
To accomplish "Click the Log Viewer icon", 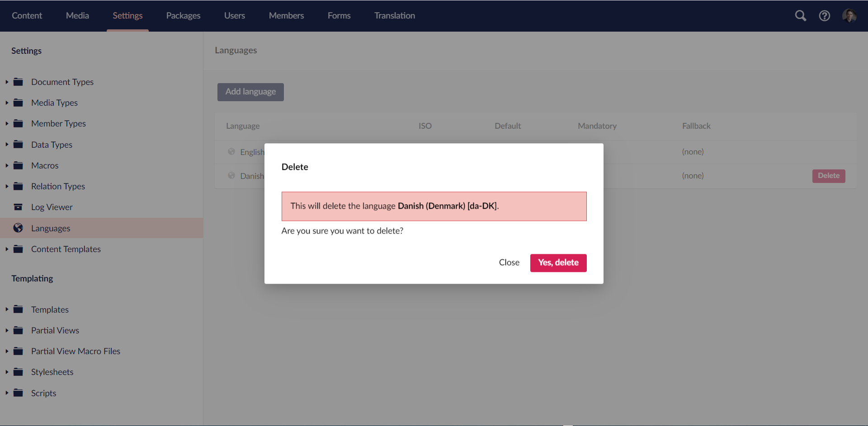I will pyautogui.click(x=18, y=206).
